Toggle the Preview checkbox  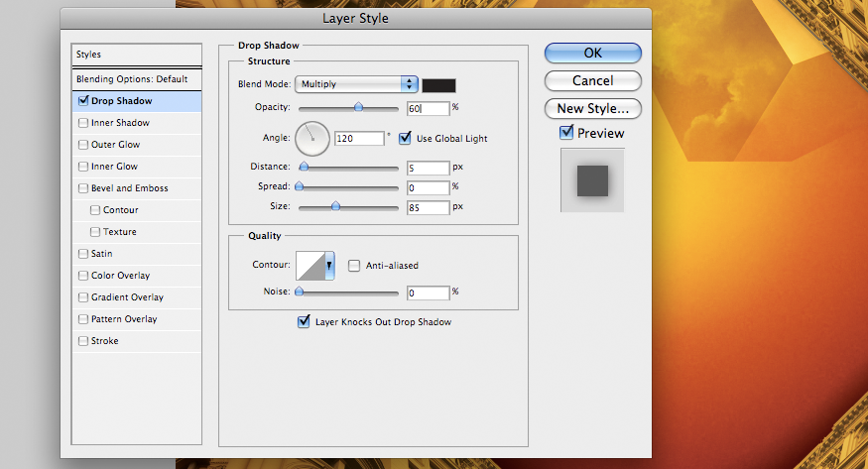(x=566, y=132)
